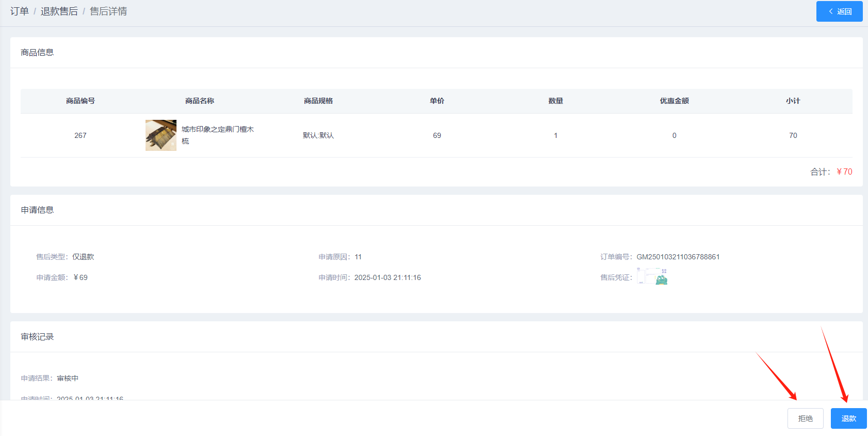
Task: Click the 小计 column header
Action: (793, 101)
